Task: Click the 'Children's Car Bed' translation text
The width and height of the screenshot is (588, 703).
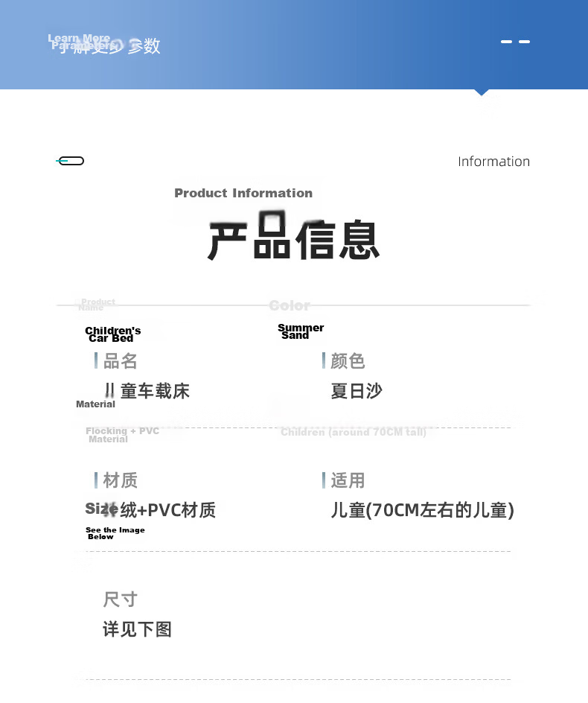Action: [113, 334]
